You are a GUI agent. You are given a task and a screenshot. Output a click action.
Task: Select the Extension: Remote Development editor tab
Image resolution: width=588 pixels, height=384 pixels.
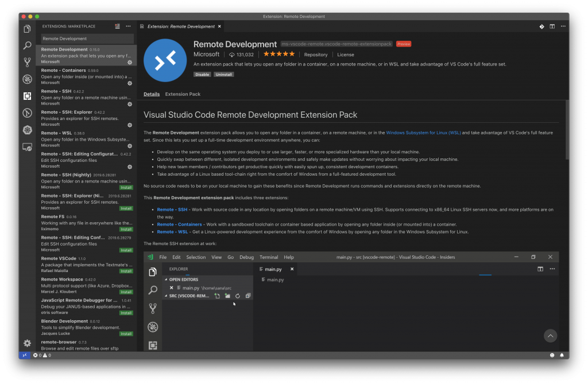[x=181, y=26]
